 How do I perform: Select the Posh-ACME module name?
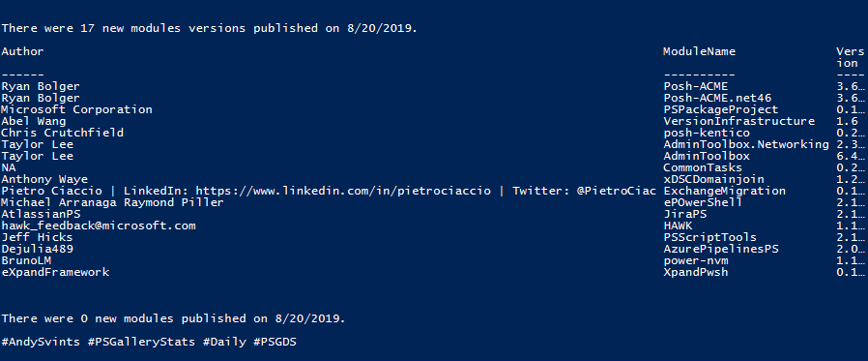pos(695,86)
